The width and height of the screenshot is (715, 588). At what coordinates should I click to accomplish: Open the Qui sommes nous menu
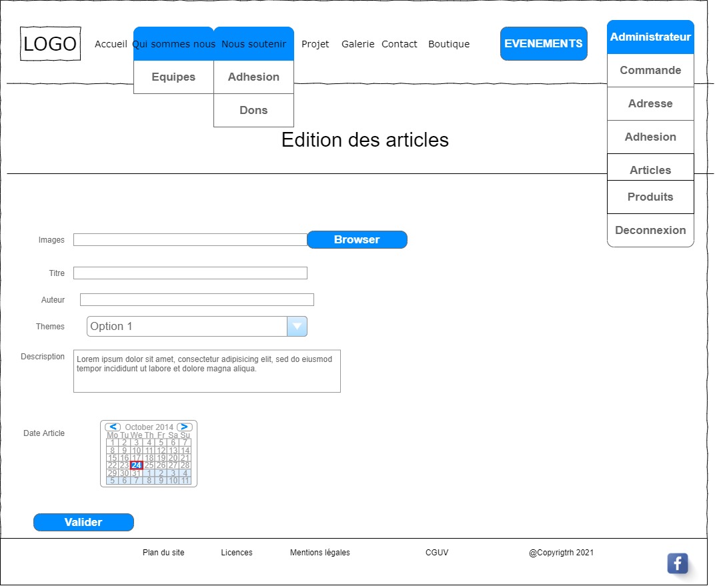173,44
